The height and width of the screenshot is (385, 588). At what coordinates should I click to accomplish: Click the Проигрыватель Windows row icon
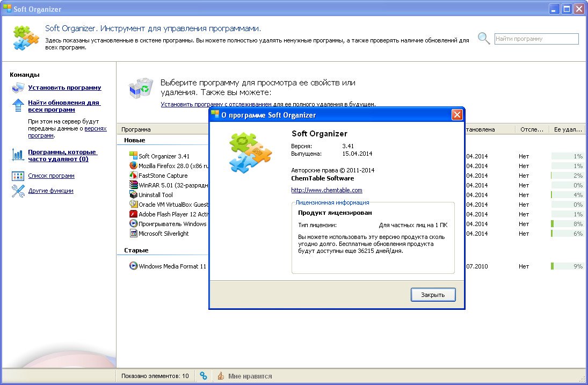(133, 223)
